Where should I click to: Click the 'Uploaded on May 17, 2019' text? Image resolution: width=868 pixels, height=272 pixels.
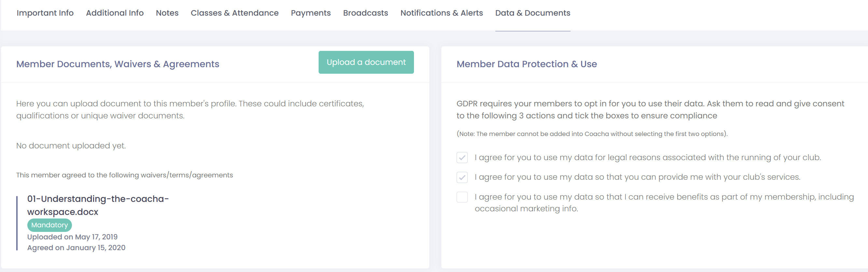73,237
